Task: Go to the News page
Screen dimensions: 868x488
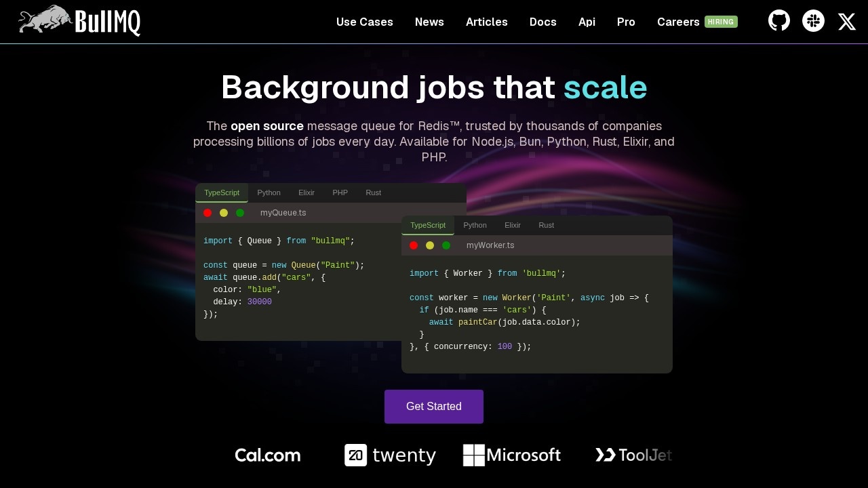Action: (429, 22)
